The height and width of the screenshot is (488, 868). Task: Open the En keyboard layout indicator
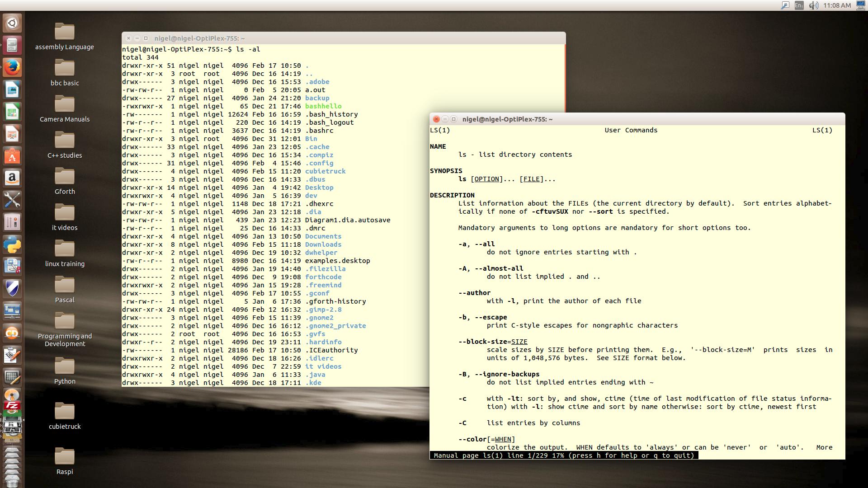coord(799,5)
